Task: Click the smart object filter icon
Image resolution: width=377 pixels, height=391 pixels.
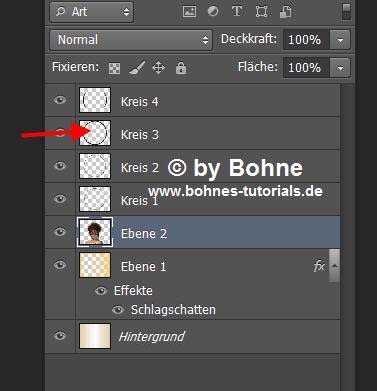Action: click(x=285, y=12)
